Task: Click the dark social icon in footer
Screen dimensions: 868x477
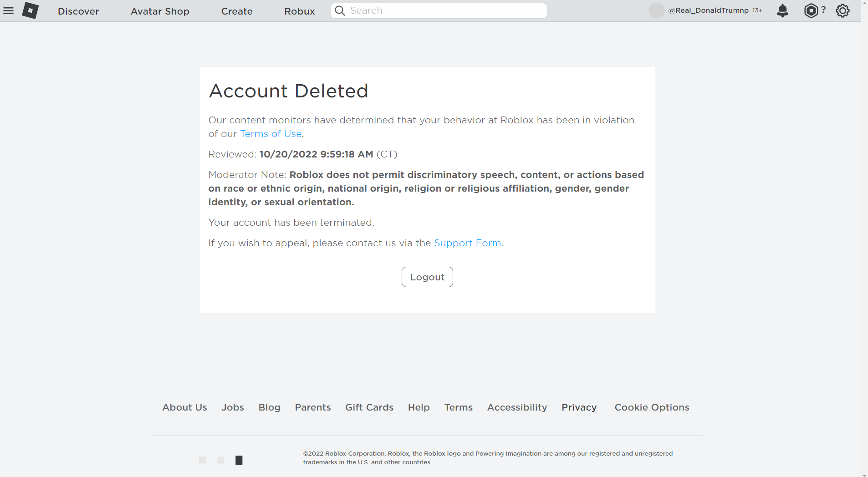Action: pos(239,460)
